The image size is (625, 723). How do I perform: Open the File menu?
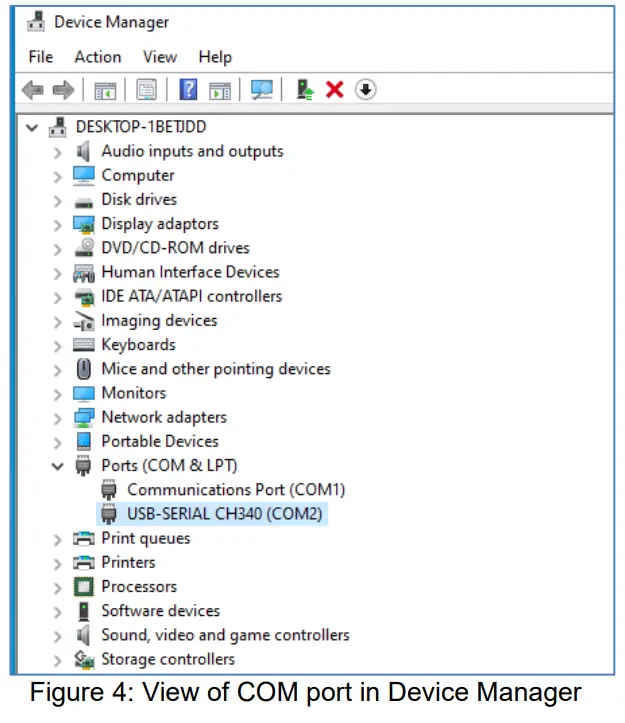point(41,57)
